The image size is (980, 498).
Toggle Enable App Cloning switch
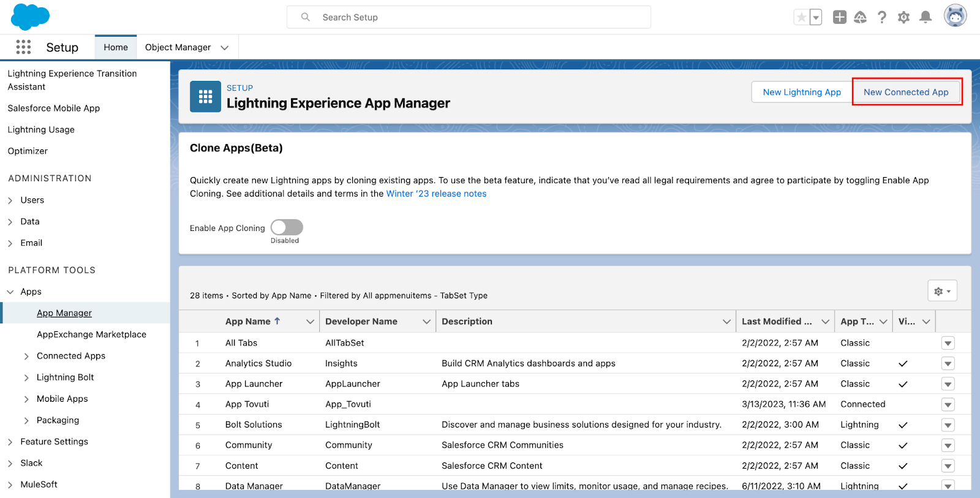(x=287, y=227)
